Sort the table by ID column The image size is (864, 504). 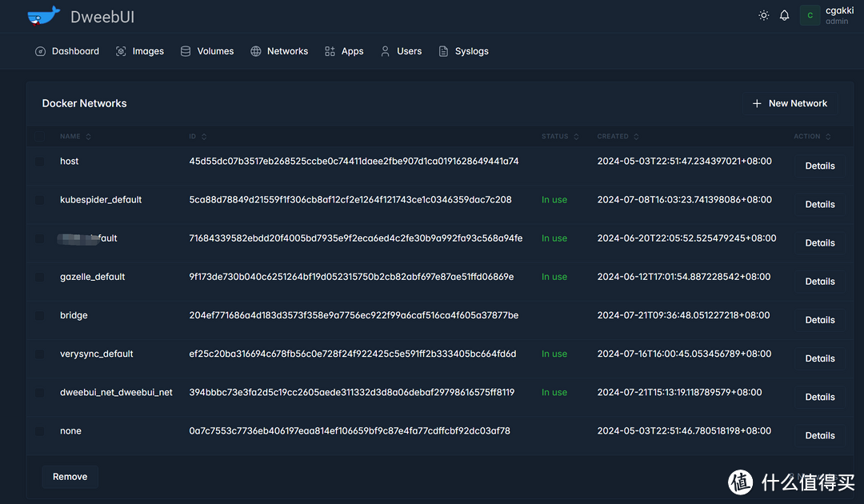[198, 136]
